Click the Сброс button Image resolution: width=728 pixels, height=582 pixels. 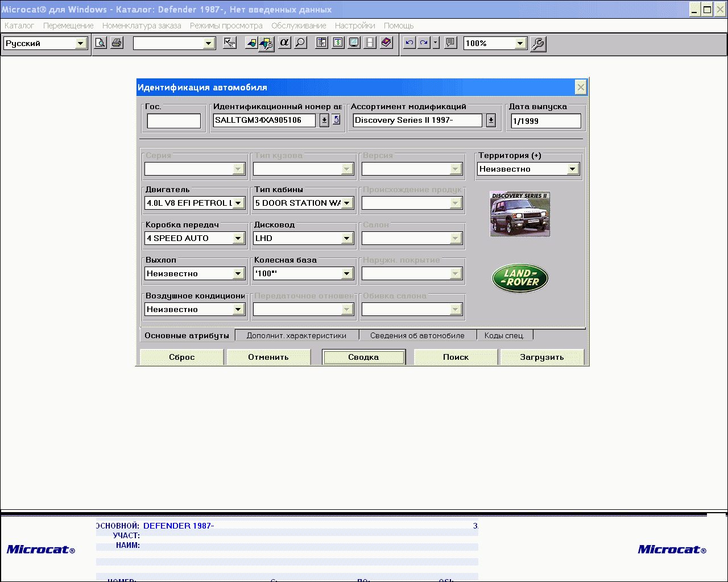coord(182,357)
